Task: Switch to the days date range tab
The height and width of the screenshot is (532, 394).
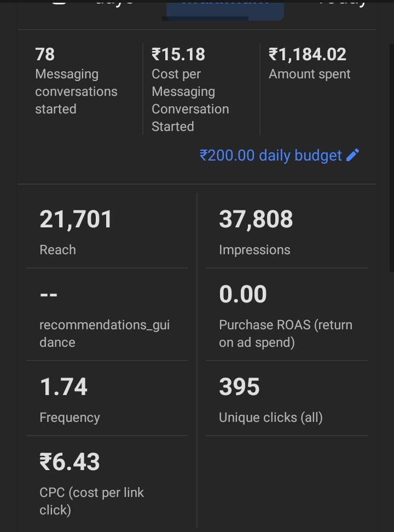Action: (114, 4)
